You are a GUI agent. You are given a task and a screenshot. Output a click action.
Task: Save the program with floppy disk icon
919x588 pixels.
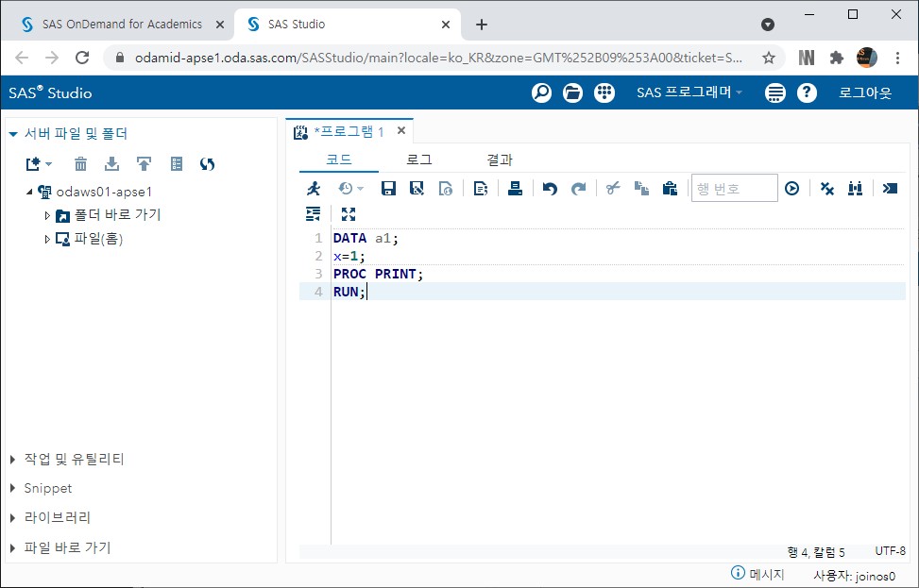(x=388, y=188)
